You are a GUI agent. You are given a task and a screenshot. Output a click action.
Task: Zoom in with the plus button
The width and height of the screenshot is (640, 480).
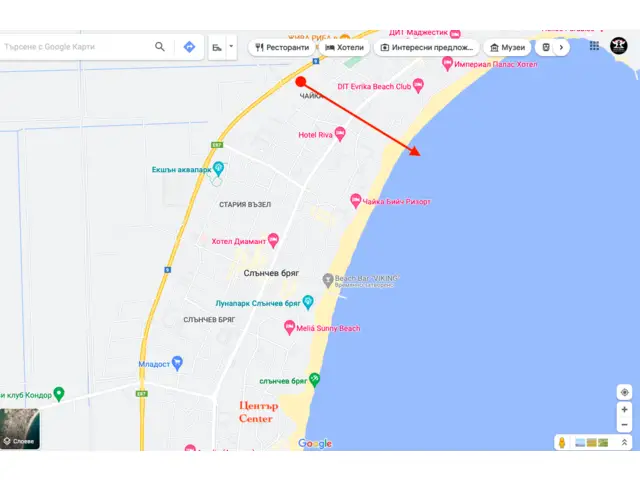[624, 409]
